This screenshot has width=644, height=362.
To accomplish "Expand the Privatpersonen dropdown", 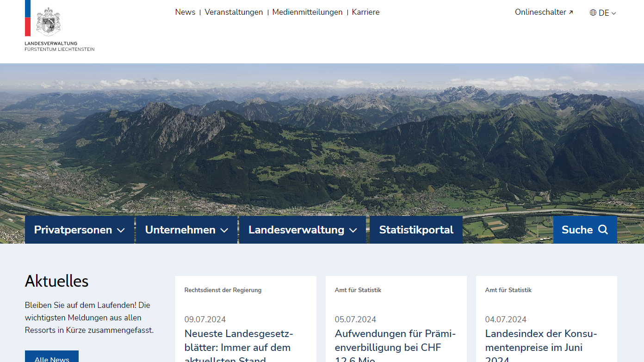I will point(79,229).
